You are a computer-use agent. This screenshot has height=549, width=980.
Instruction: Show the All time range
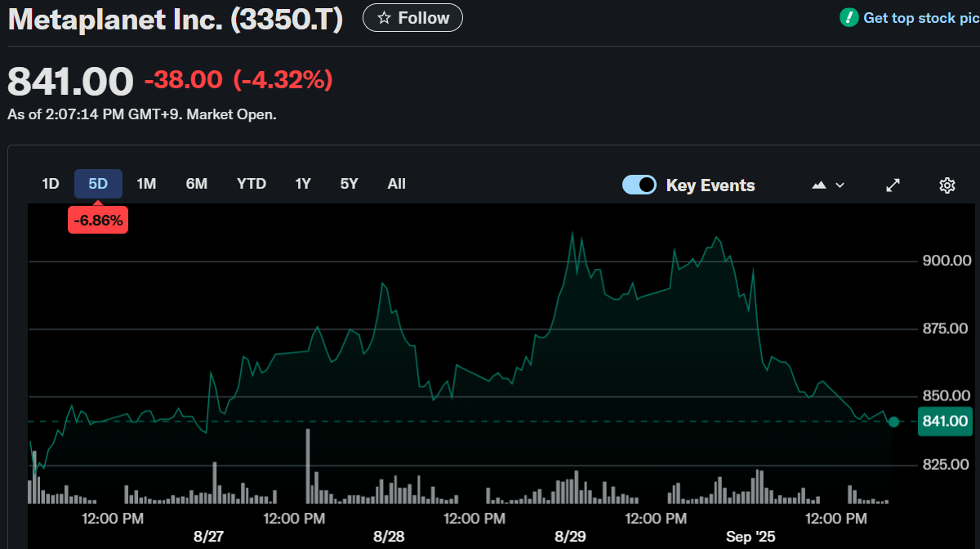coord(396,184)
